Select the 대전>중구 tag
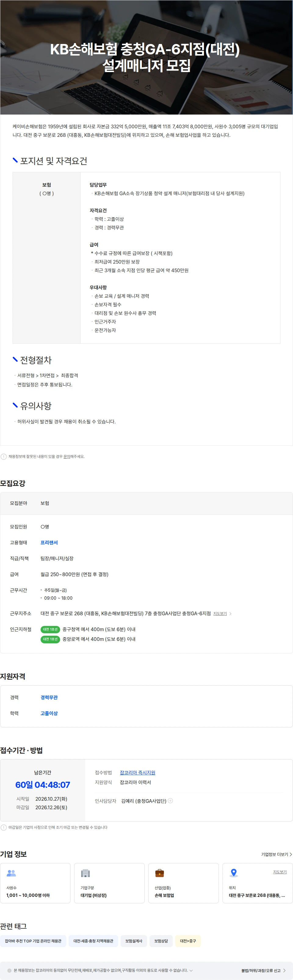 (x=188, y=941)
